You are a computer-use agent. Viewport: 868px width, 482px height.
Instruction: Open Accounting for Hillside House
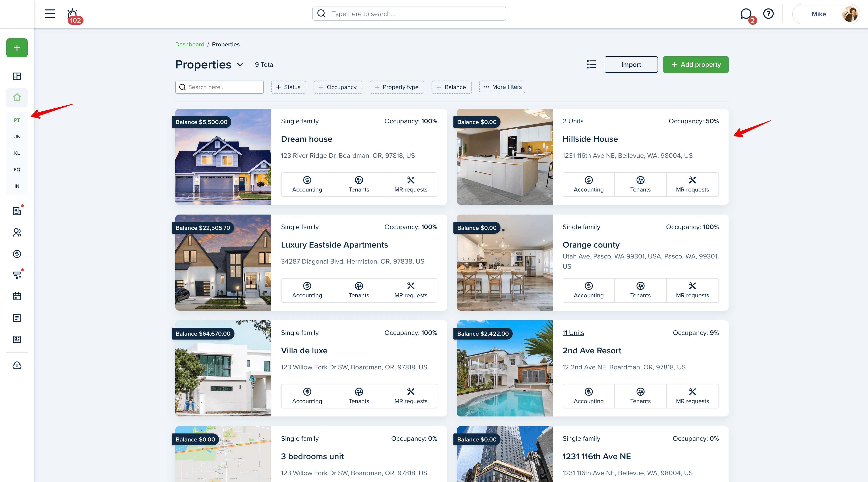point(588,185)
